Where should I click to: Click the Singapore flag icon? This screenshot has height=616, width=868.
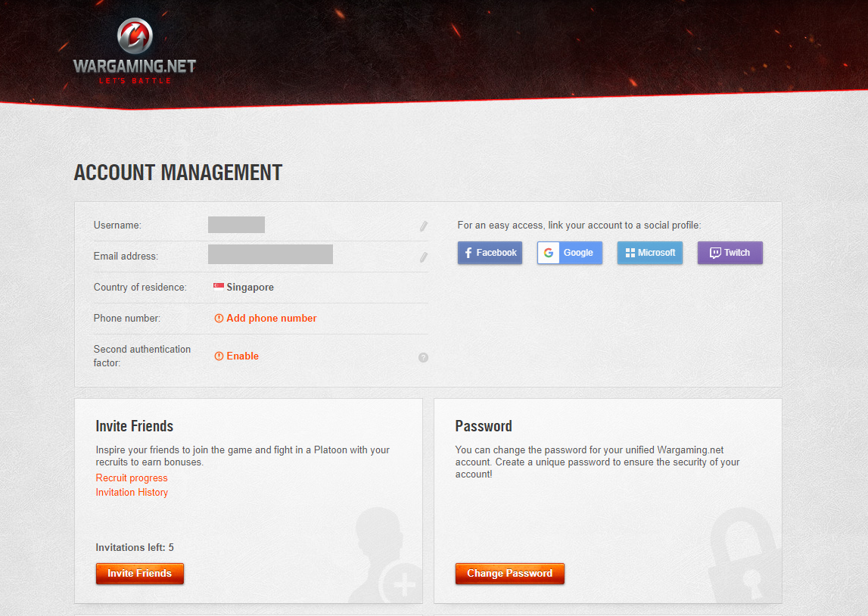click(219, 287)
